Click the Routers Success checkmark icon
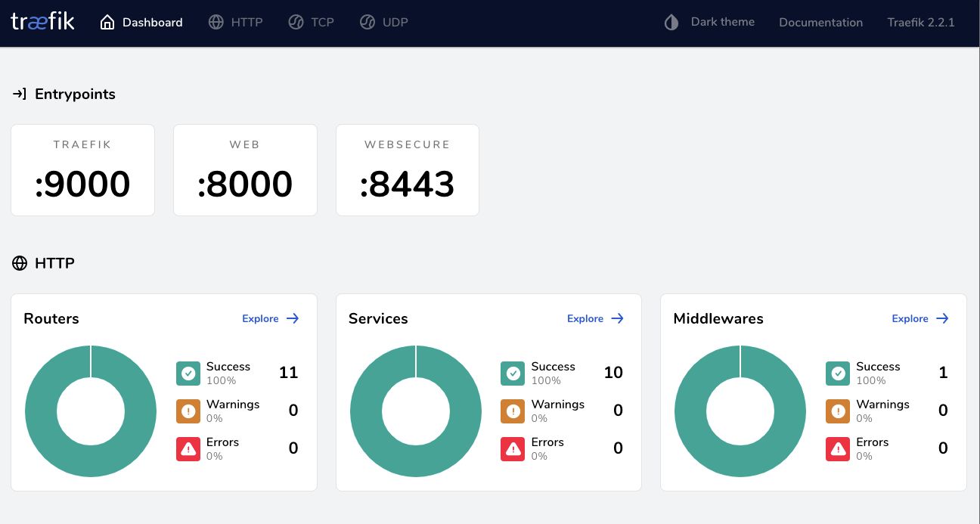 [x=188, y=373]
